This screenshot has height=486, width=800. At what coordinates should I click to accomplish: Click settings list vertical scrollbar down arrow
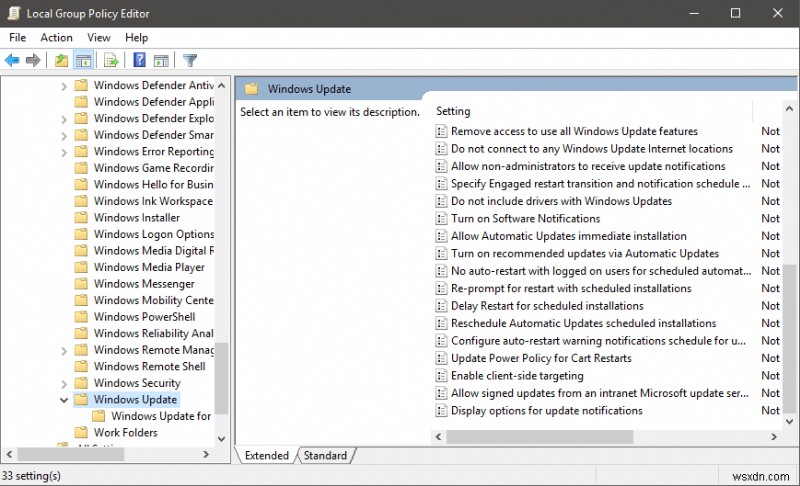789,421
